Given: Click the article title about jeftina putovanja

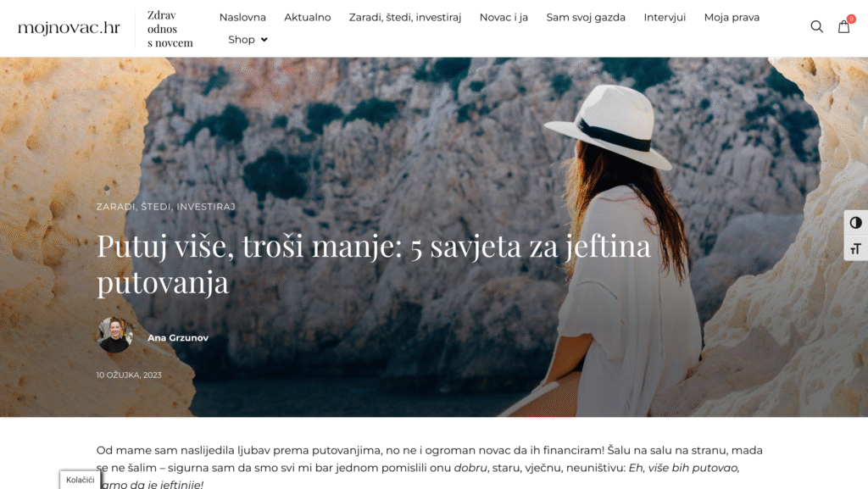Looking at the screenshot, I should [x=374, y=264].
